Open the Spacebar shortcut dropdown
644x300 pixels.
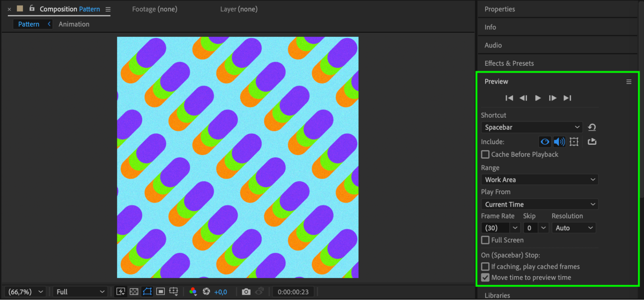click(x=532, y=127)
